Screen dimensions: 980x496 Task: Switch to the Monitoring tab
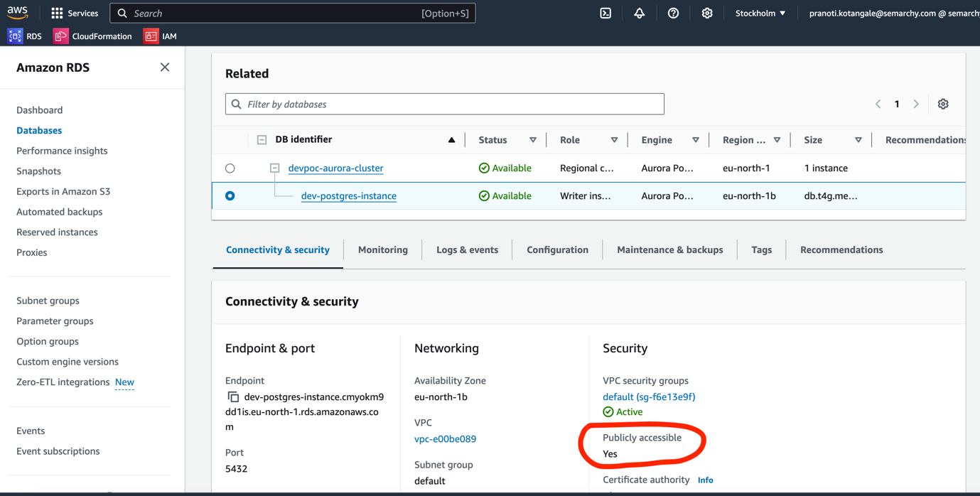[383, 249]
